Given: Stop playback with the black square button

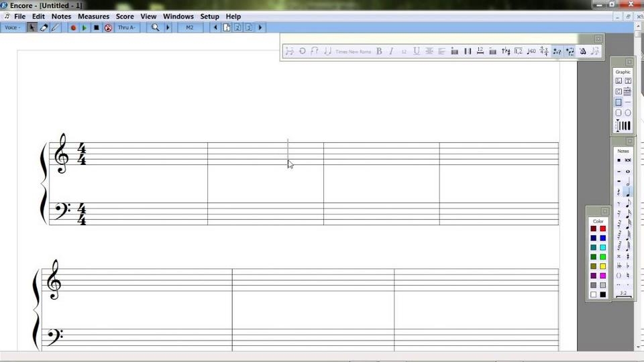Looking at the screenshot, I should pyautogui.click(x=96, y=27).
